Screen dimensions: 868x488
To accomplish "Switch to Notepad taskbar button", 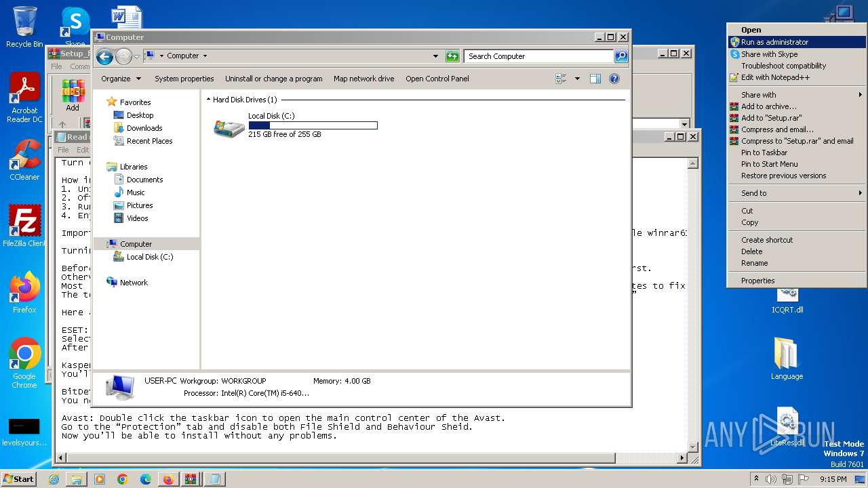I will (x=214, y=479).
